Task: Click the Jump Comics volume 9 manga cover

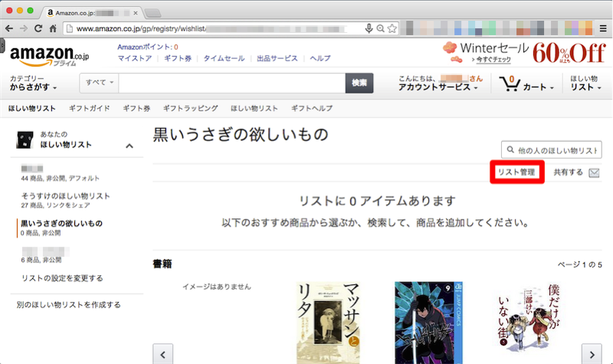Action: 428,323
